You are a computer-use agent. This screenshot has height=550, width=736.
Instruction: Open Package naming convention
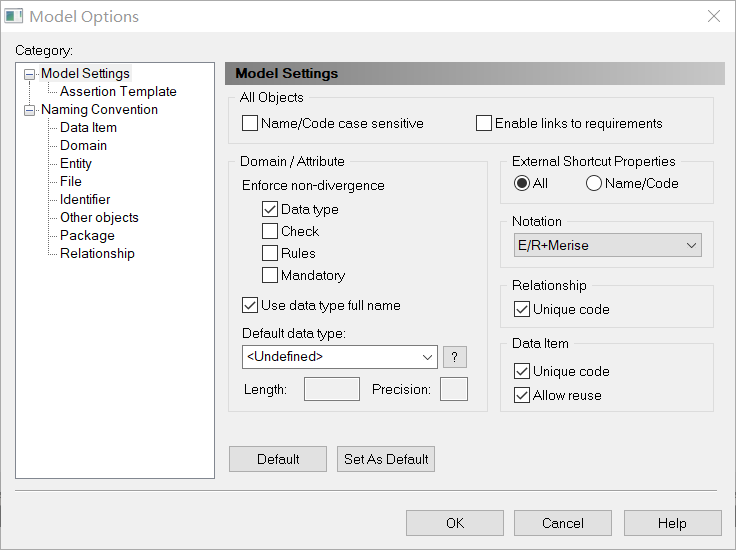87,235
